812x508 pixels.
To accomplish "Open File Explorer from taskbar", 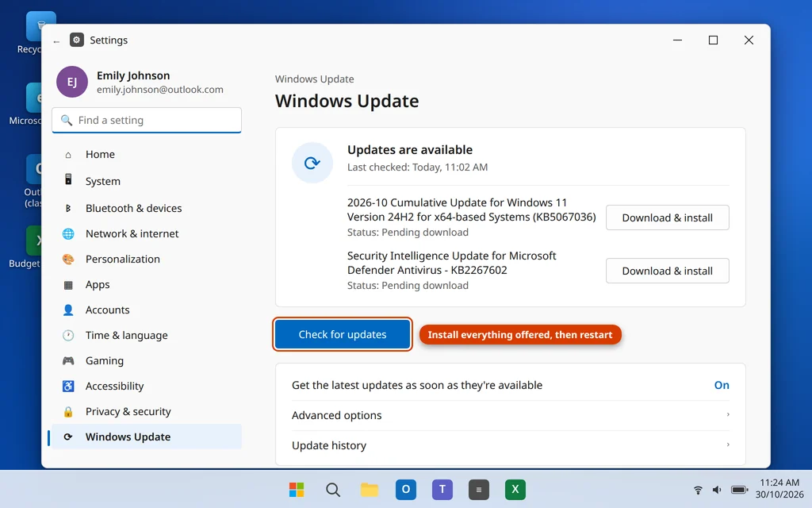I will click(x=370, y=489).
